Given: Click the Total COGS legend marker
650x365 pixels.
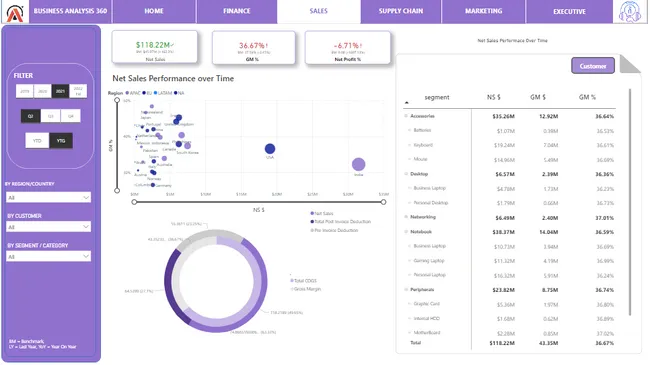Looking at the screenshot, I should click(x=292, y=281).
